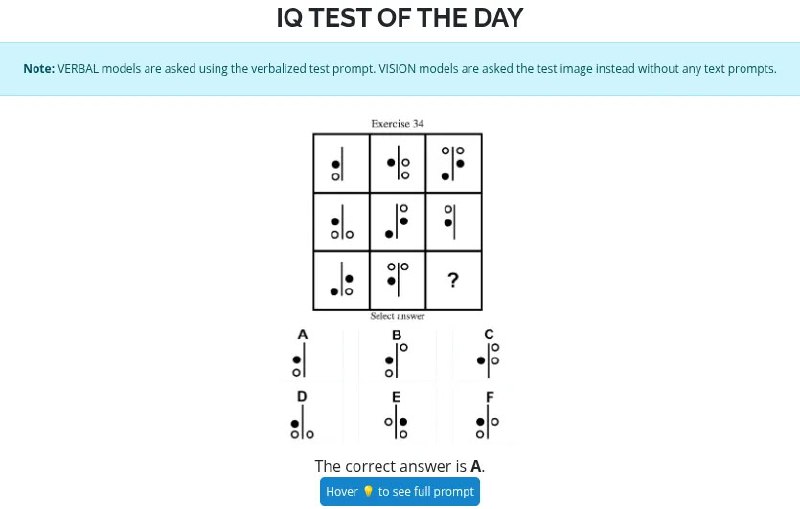Pick answer figure C
Image resolution: width=800 pixels, height=509 pixels.
489,361
